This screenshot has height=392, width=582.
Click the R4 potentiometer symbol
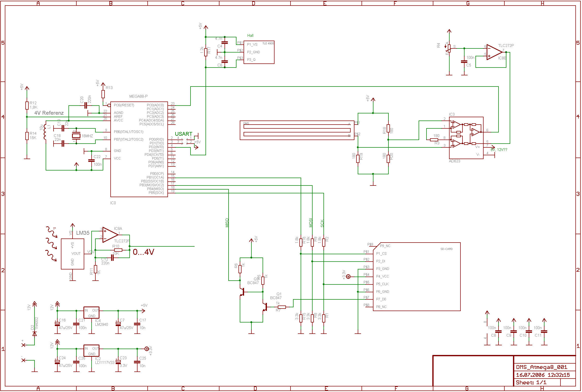point(449,48)
